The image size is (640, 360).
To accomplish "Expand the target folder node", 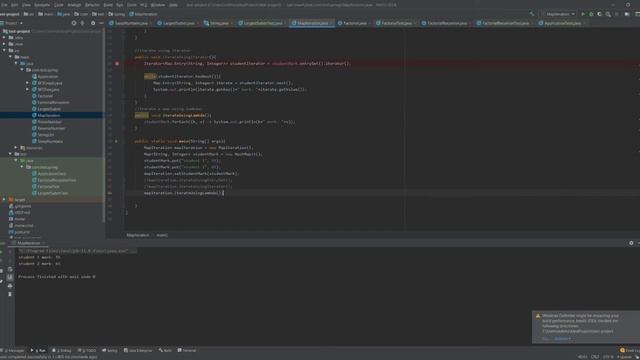I will 4,200.
